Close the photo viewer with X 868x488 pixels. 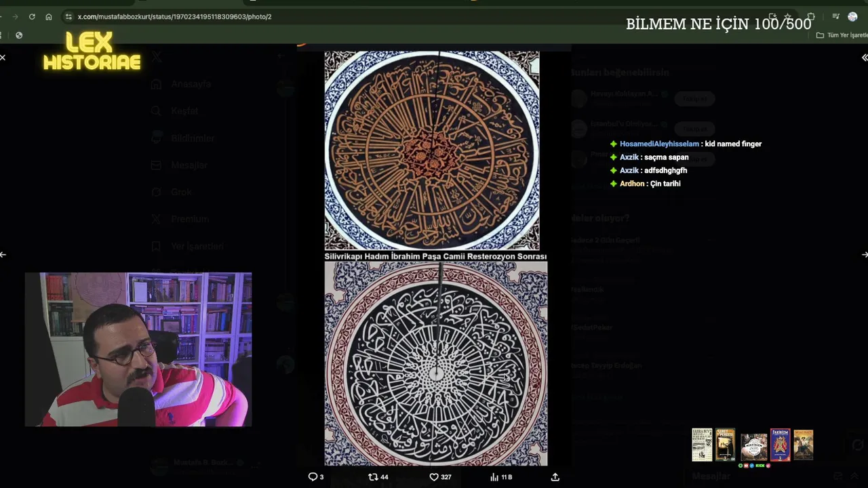[x=3, y=58]
